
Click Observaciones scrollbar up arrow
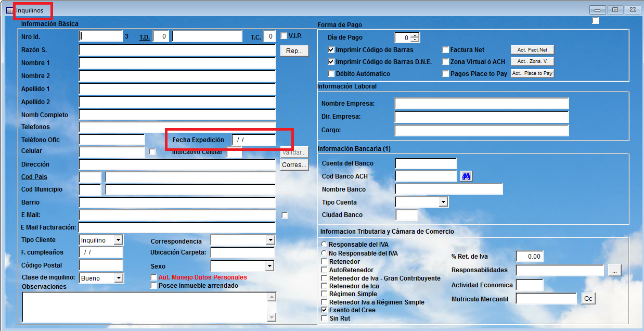click(272, 297)
